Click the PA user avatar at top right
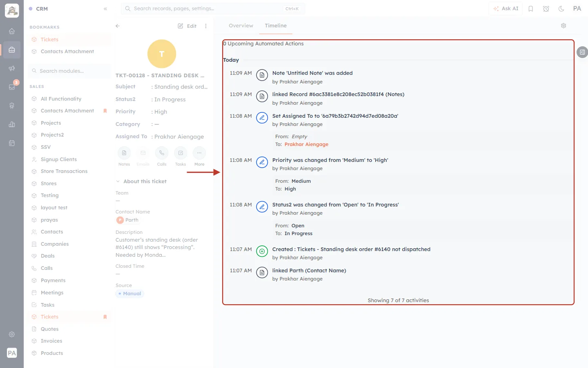The image size is (588, 368). pyautogui.click(x=577, y=9)
